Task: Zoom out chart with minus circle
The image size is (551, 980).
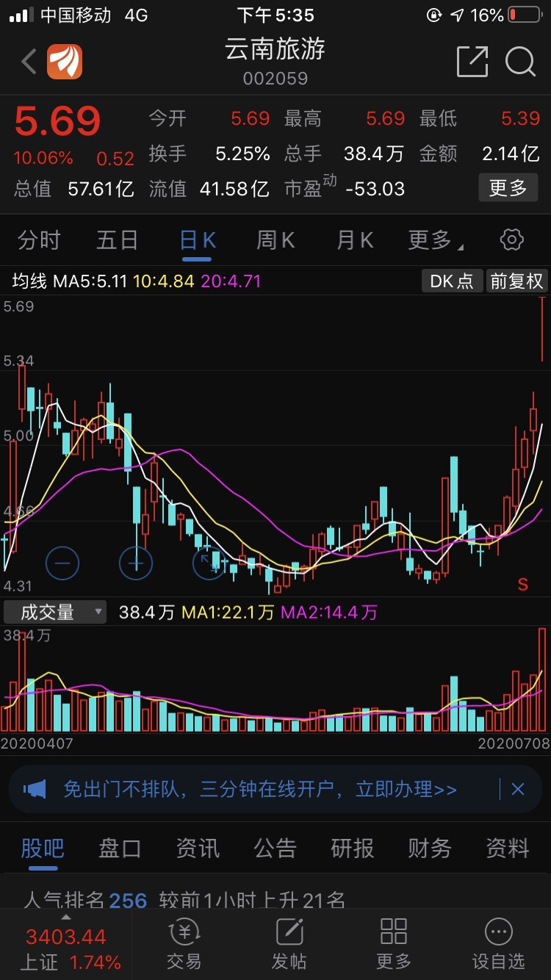Action: tap(62, 563)
